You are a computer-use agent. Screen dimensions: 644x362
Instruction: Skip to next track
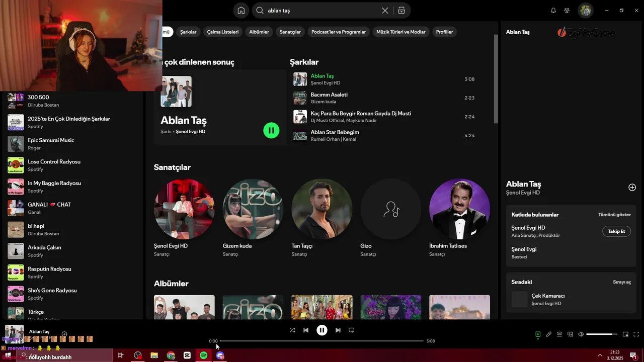[x=338, y=330]
